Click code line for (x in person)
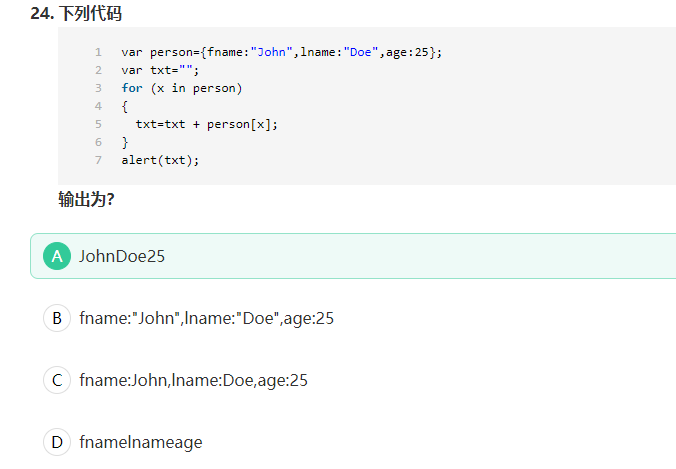 (182, 88)
